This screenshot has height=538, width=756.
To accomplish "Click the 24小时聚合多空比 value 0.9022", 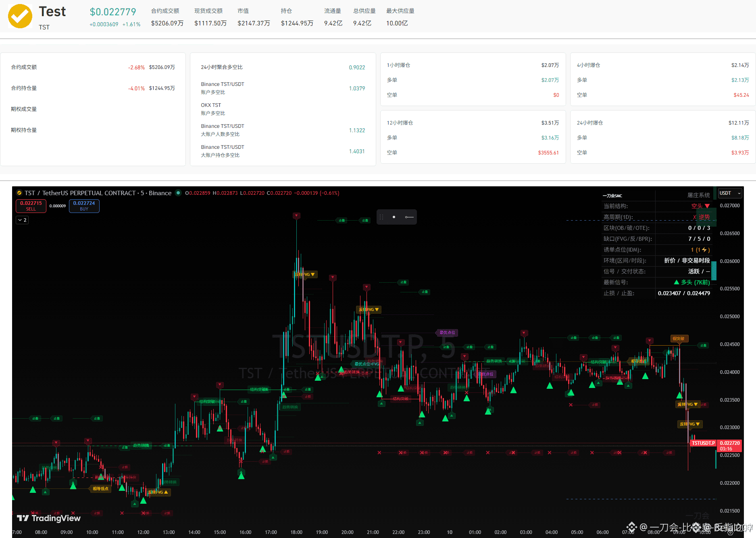I will pyautogui.click(x=357, y=67).
